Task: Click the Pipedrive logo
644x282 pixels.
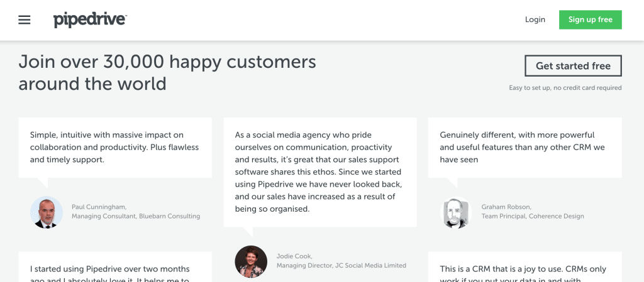Action: coord(90,20)
